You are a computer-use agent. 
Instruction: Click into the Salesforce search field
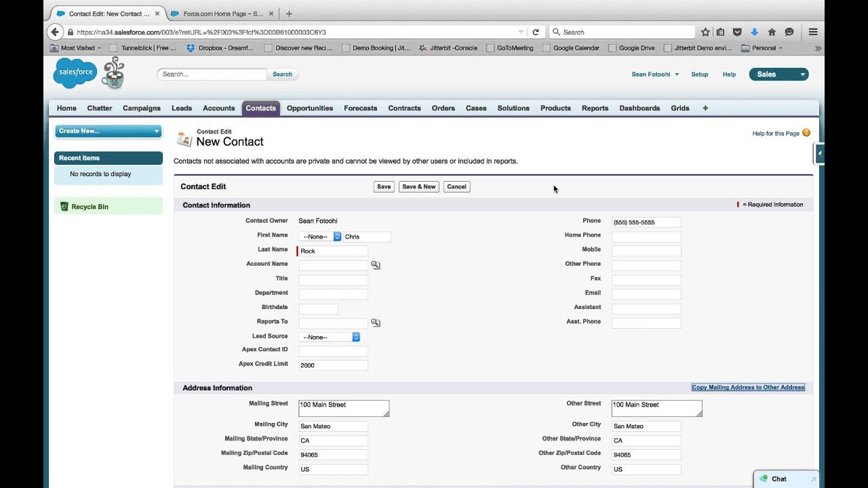(x=213, y=75)
